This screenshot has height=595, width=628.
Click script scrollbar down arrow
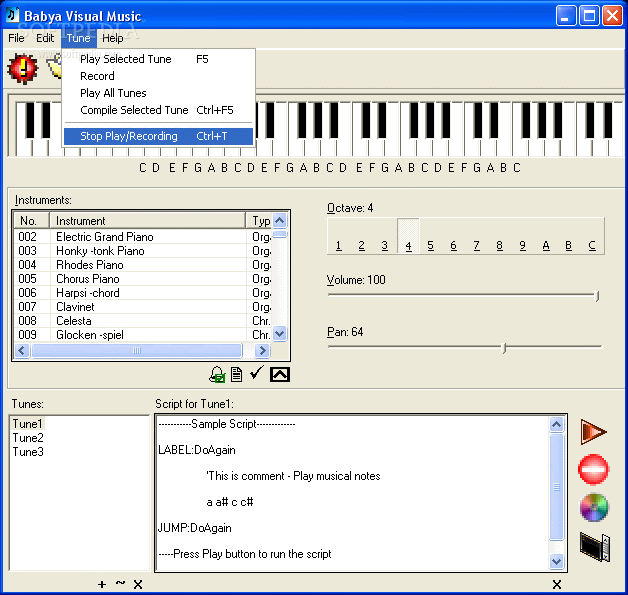click(x=556, y=561)
